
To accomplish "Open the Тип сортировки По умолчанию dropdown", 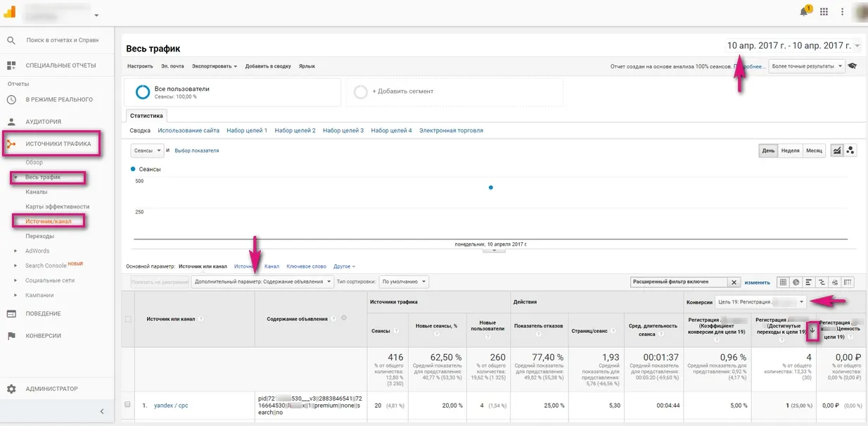I will [404, 282].
